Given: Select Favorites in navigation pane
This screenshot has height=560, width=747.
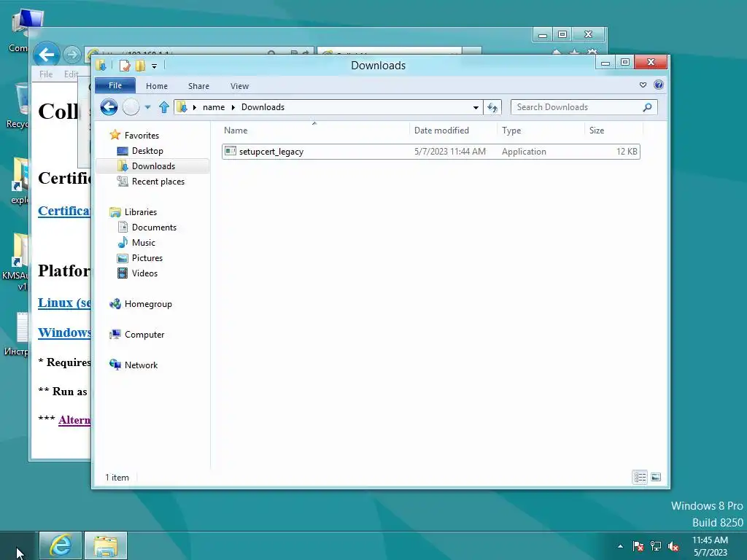Looking at the screenshot, I should 142,135.
